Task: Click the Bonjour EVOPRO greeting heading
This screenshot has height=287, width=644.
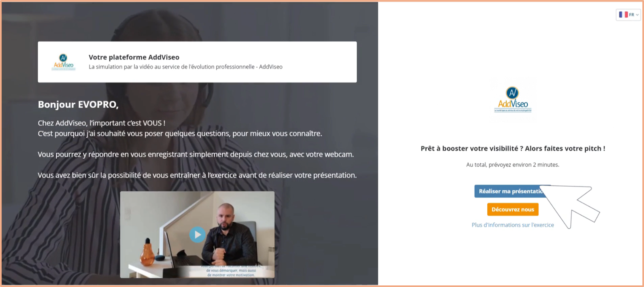Action: [x=78, y=105]
